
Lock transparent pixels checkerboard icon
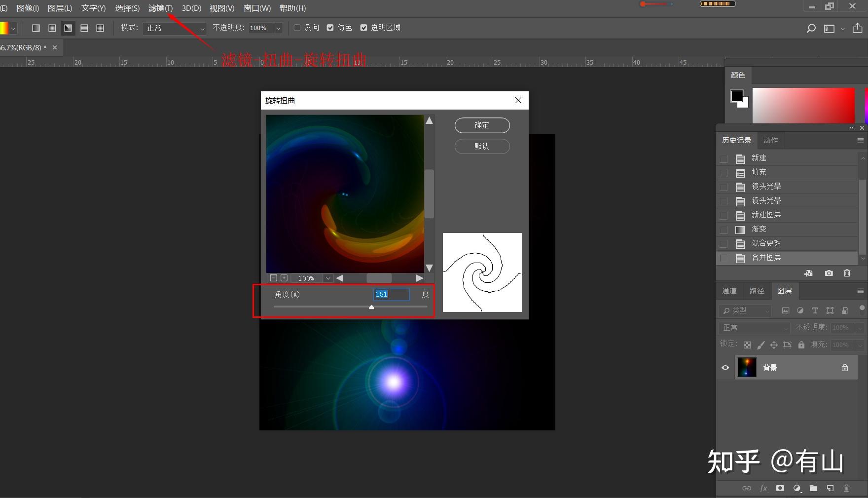pos(747,345)
